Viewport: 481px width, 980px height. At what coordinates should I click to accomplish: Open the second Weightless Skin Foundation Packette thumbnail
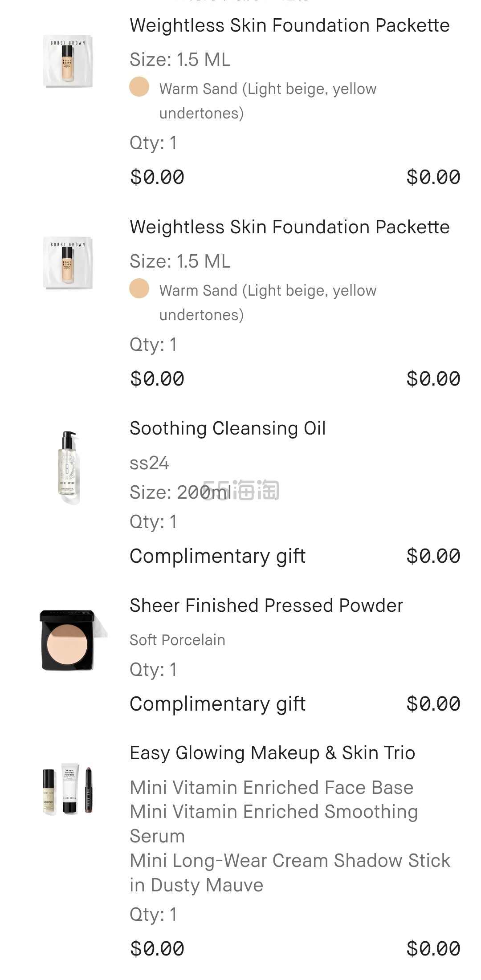tap(68, 263)
